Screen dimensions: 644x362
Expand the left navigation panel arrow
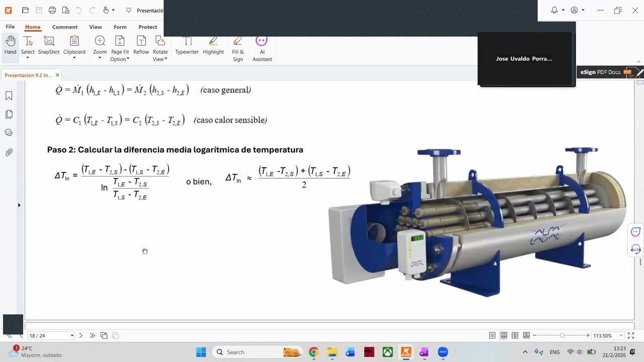pyautogui.click(x=19, y=205)
